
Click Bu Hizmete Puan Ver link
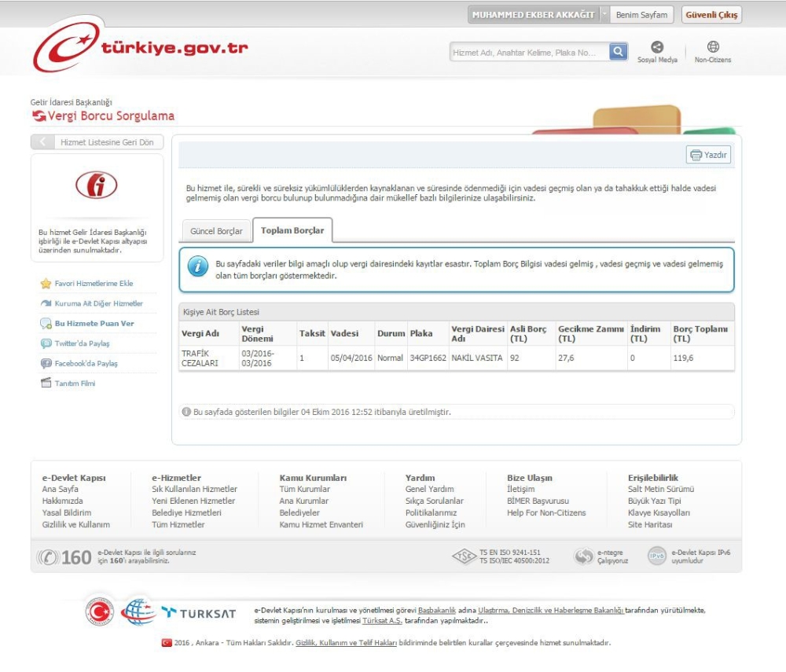(94, 323)
